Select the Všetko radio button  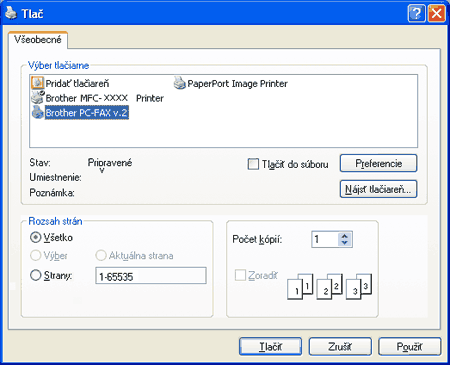35,237
